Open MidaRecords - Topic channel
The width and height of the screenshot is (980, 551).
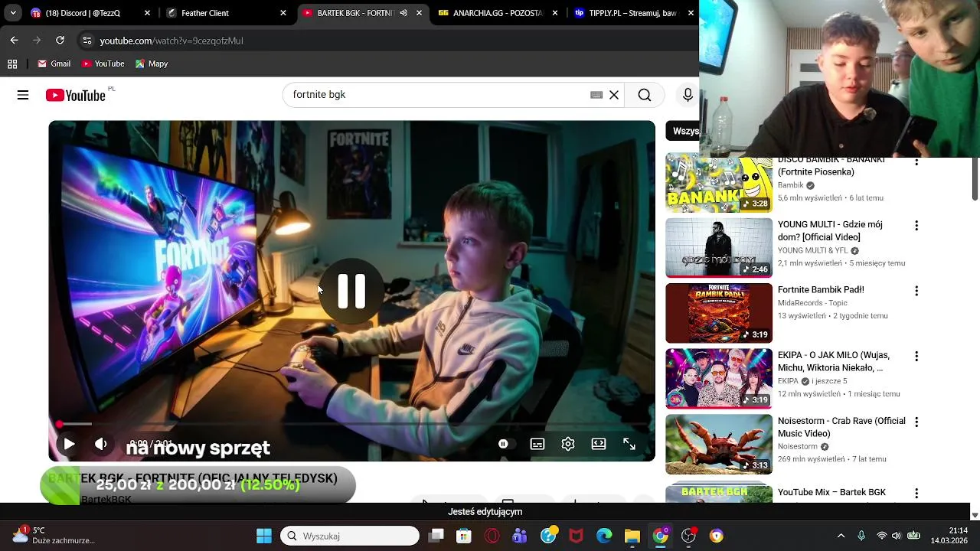(812, 303)
